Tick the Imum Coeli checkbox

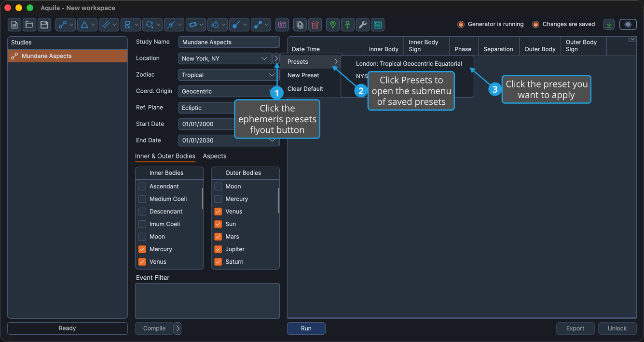[x=142, y=224]
